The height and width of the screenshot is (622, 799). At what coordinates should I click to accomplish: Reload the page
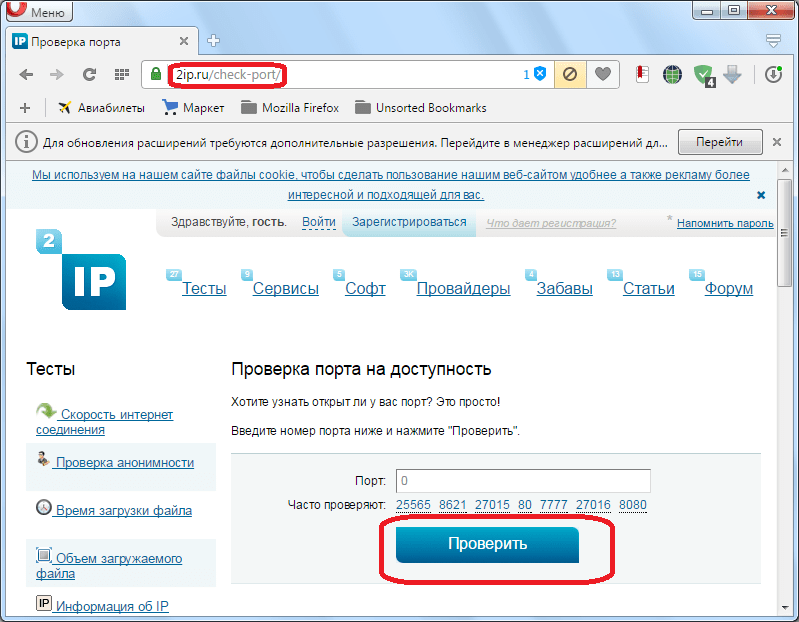pyautogui.click(x=90, y=75)
